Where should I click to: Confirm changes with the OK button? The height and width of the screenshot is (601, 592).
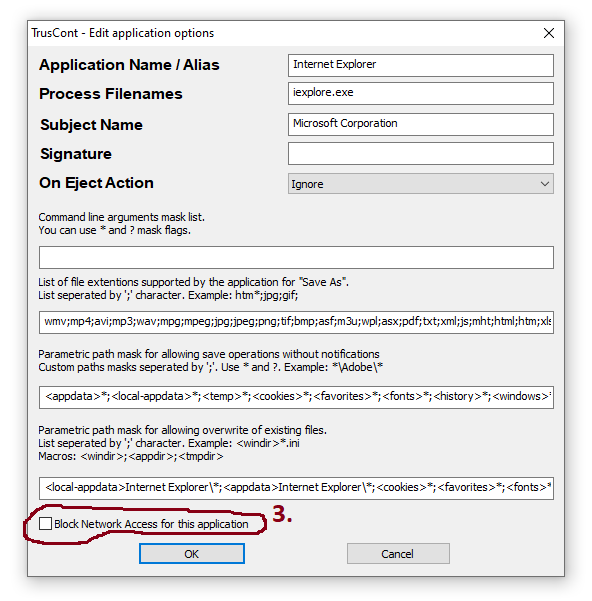coord(192,553)
